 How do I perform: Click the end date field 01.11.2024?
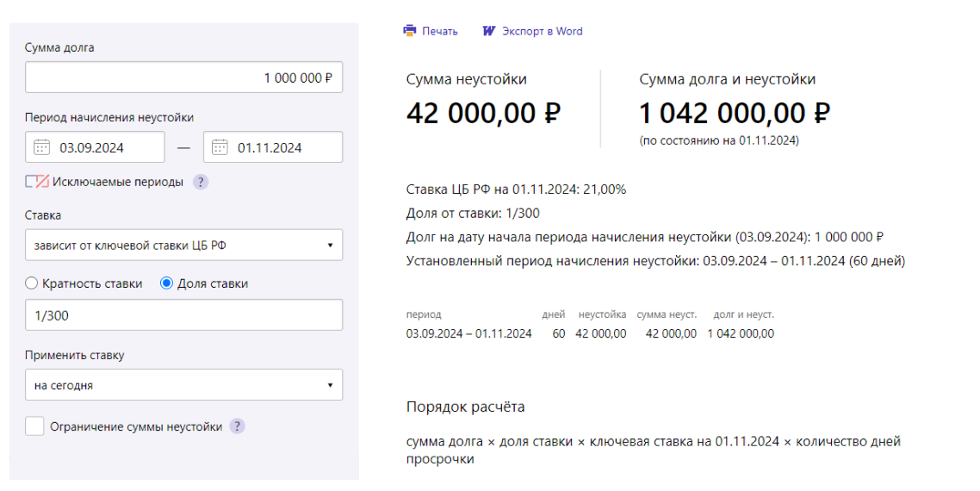click(x=273, y=147)
